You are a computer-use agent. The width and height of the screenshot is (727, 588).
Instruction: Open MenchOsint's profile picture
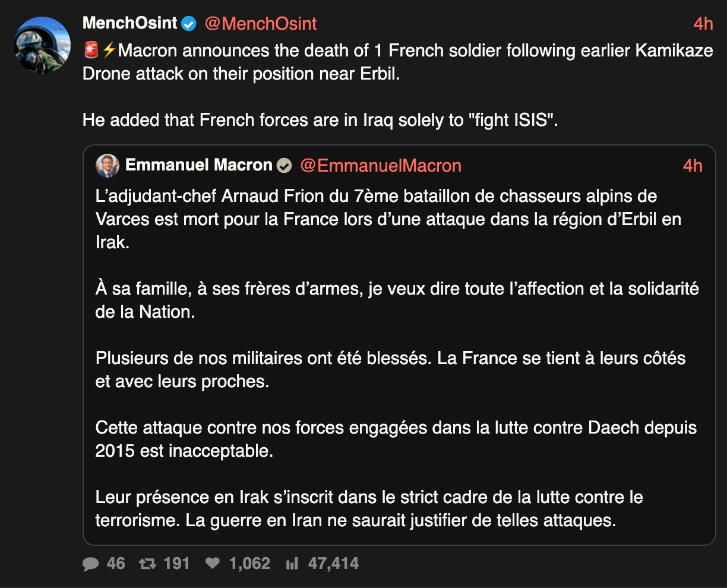point(43,45)
